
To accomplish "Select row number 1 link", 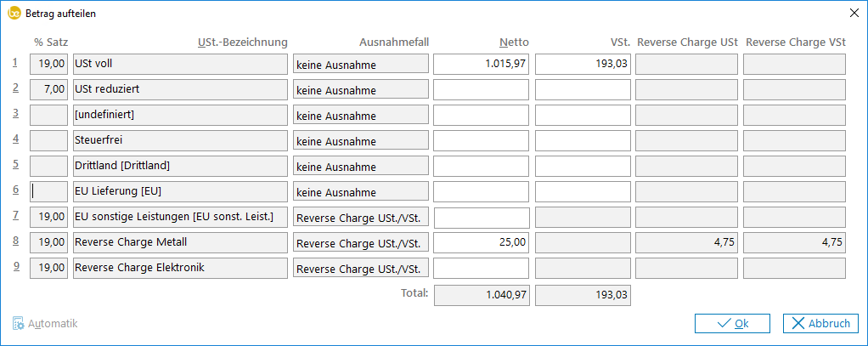I will coord(15,62).
